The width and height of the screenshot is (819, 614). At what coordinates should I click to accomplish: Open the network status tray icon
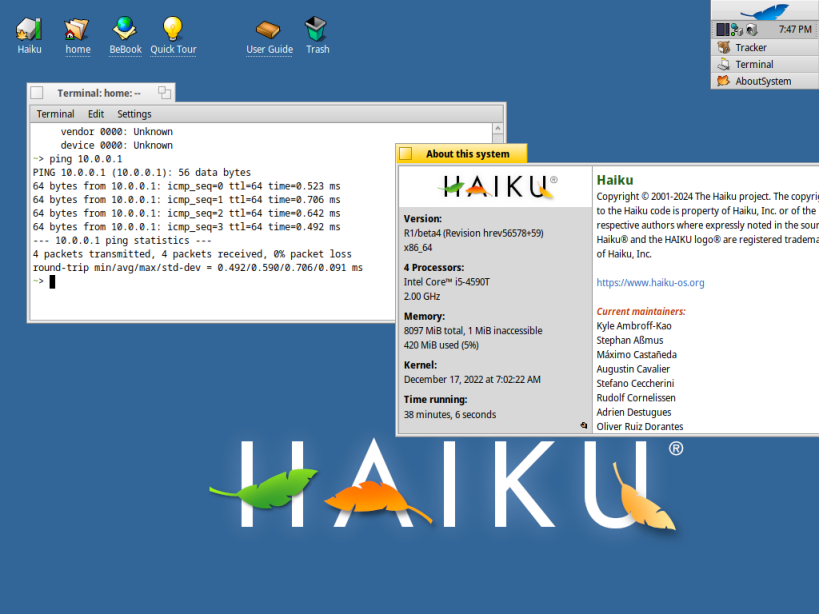tap(737, 29)
